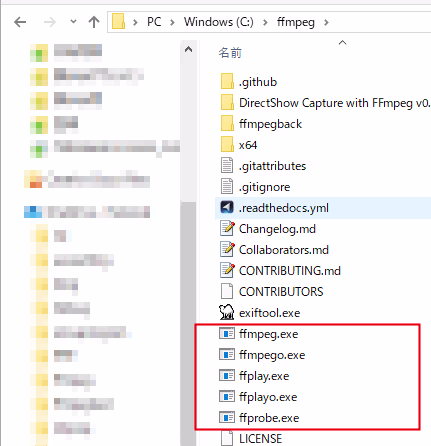The height and width of the screenshot is (446, 431).
Task: Expand the chevron after Windows (C:)
Action: click(265, 22)
